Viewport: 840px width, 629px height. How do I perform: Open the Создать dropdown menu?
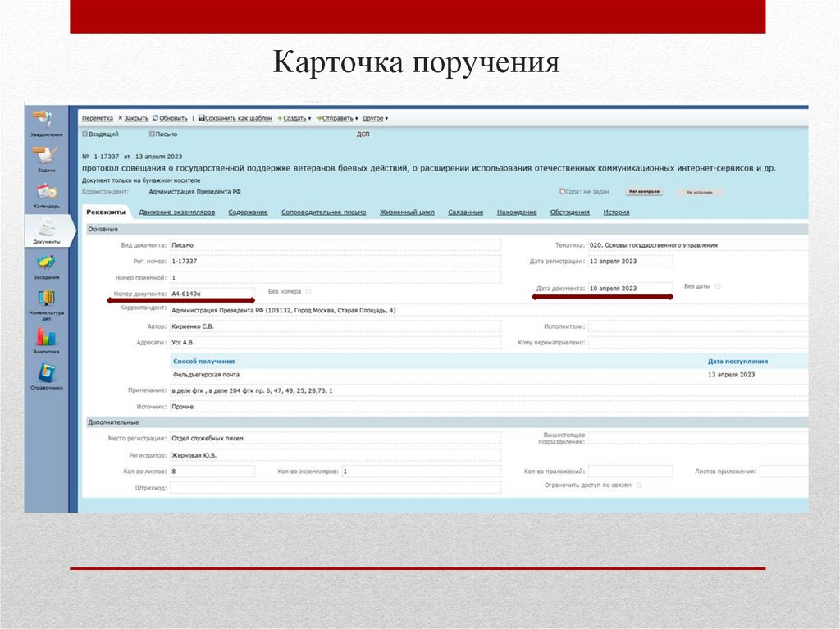[297, 117]
